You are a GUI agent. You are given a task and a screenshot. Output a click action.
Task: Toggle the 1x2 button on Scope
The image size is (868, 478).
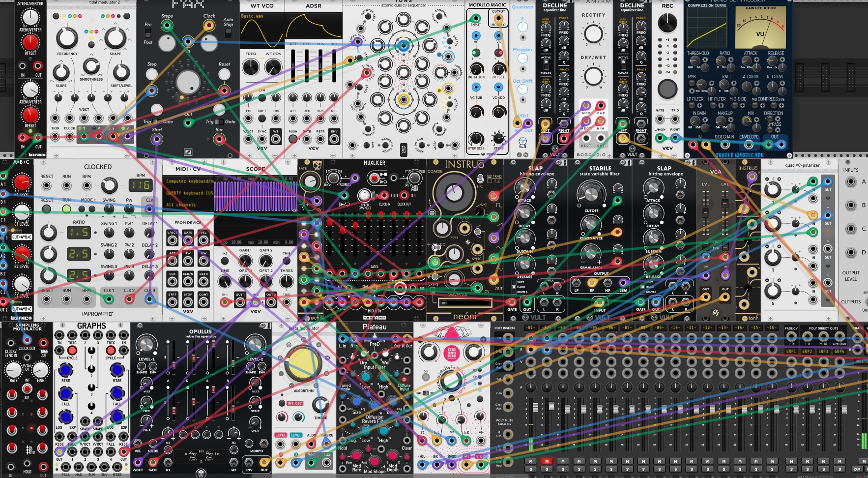(225, 260)
